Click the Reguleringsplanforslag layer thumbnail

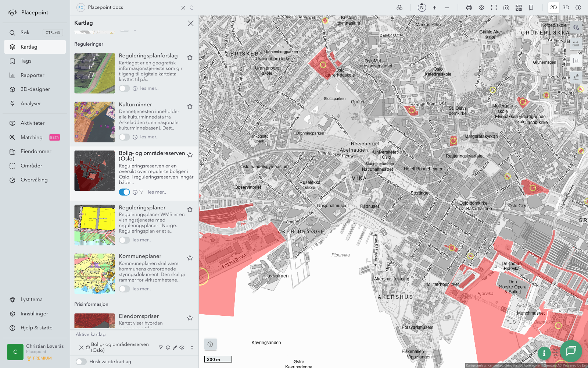(x=94, y=73)
